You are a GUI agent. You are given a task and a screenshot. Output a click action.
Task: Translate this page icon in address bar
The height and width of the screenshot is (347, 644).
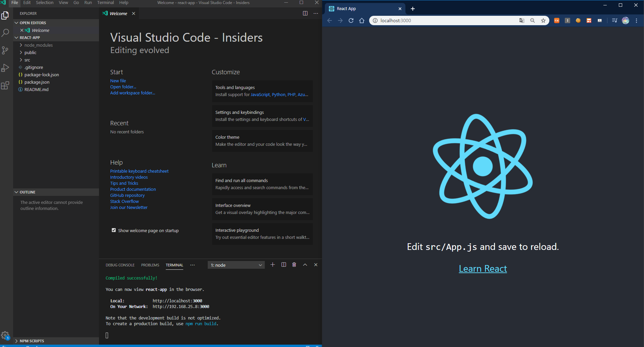tap(522, 20)
